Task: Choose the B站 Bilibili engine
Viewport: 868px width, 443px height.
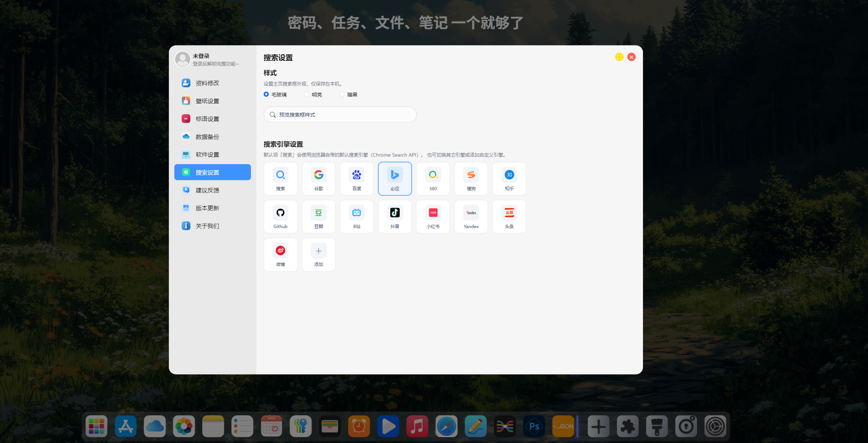Action: 357,216
